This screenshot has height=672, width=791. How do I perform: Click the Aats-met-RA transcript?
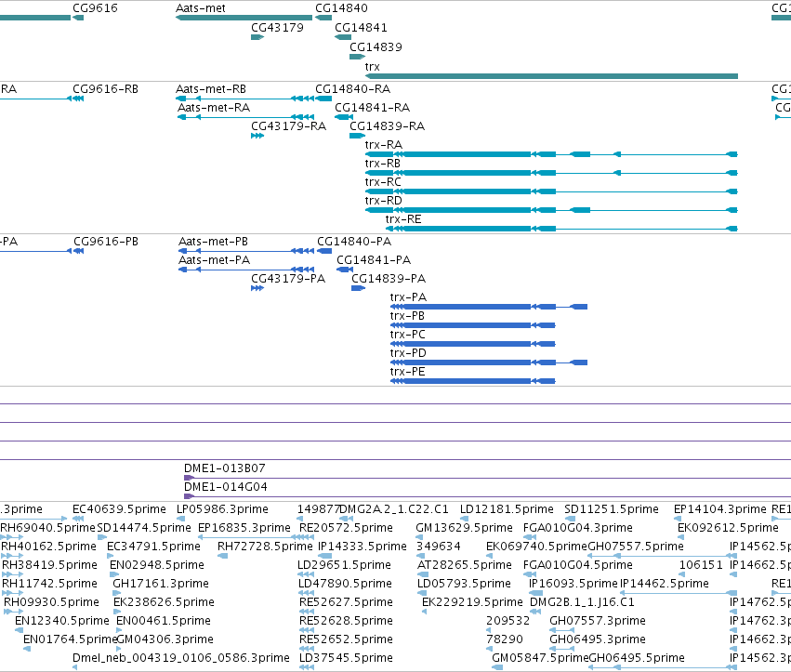(x=245, y=117)
